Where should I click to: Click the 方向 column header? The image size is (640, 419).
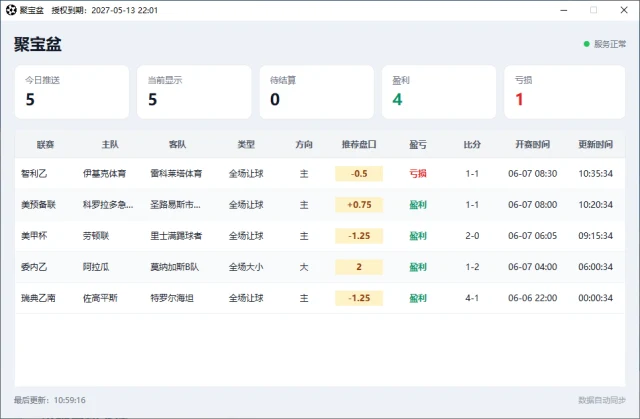click(x=304, y=144)
